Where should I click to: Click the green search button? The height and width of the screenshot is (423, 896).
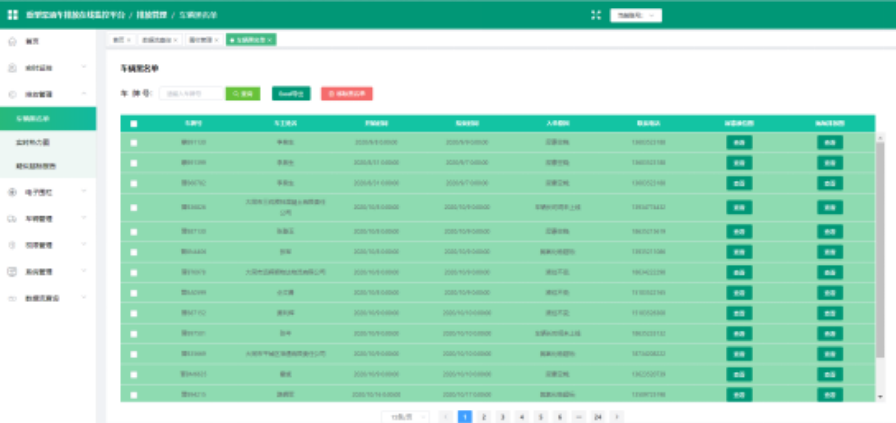click(x=243, y=93)
